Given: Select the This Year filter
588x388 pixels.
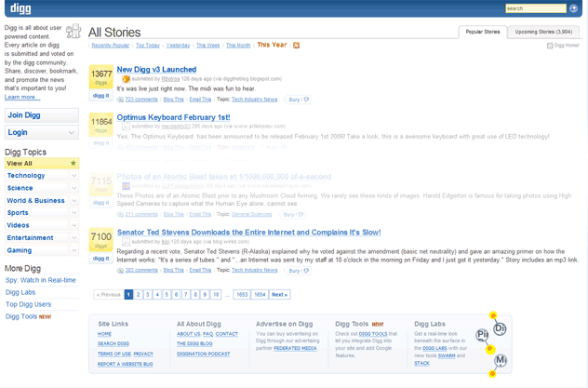Looking at the screenshot, I should pos(272,45).
